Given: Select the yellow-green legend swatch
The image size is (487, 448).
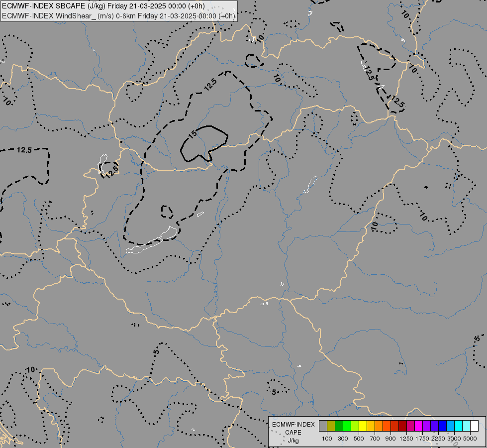Looking at the screenshot, I should (x=355, y=426).
